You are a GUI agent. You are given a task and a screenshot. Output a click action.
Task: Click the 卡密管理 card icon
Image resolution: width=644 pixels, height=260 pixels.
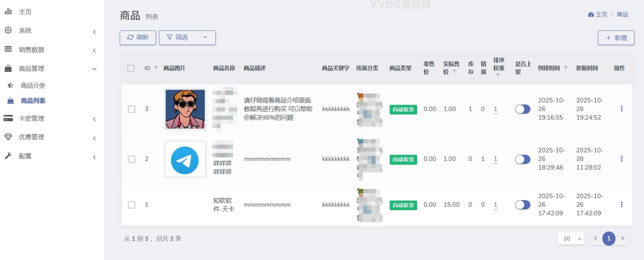pos(8,118)
